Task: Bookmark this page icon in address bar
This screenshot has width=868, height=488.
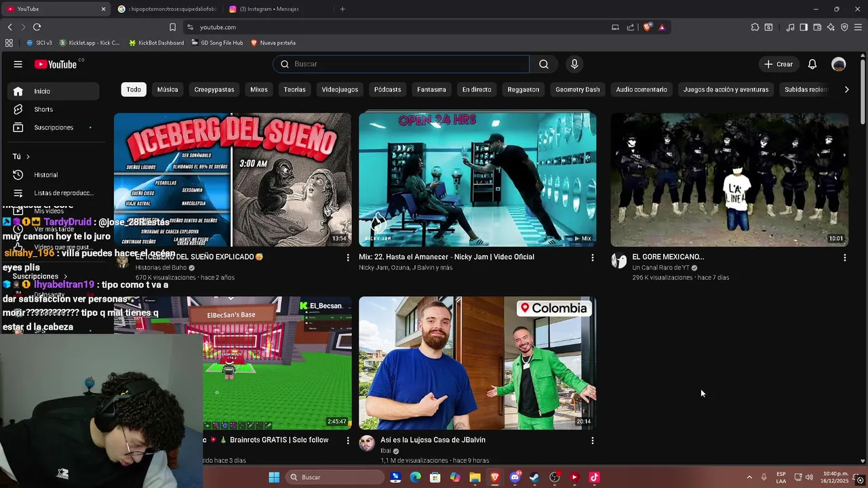Action: point(172,27)
